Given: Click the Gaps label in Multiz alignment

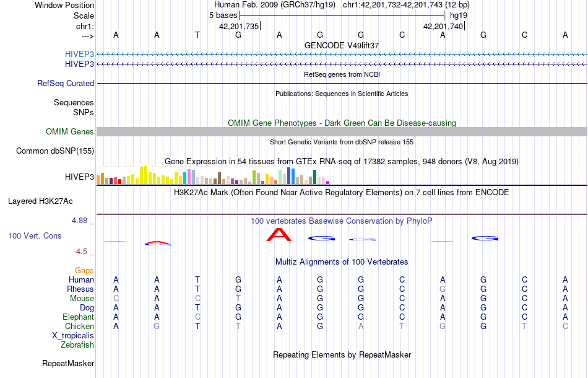Looking at the screenshot, I should click(x=84, y=270).
